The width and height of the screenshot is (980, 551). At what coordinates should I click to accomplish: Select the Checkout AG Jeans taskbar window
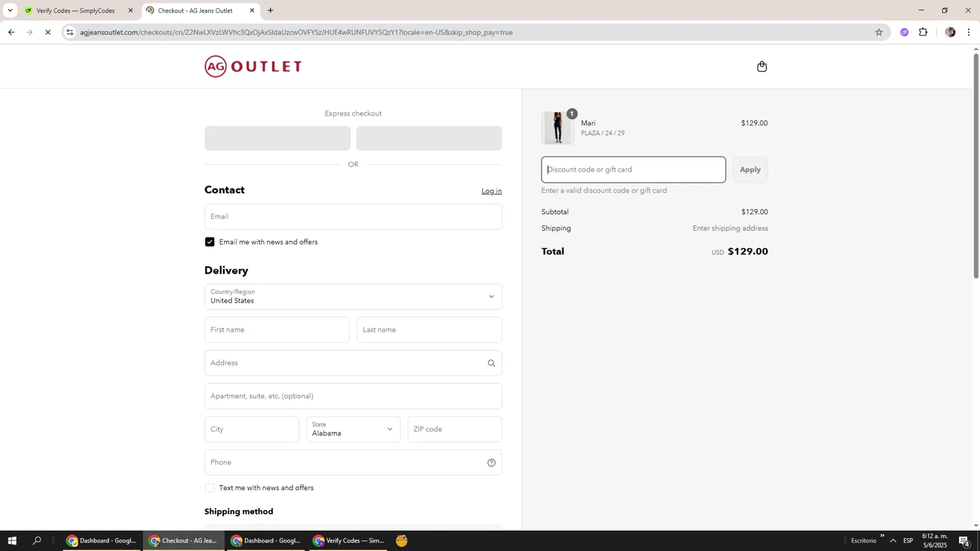click(x=184, y=541)
